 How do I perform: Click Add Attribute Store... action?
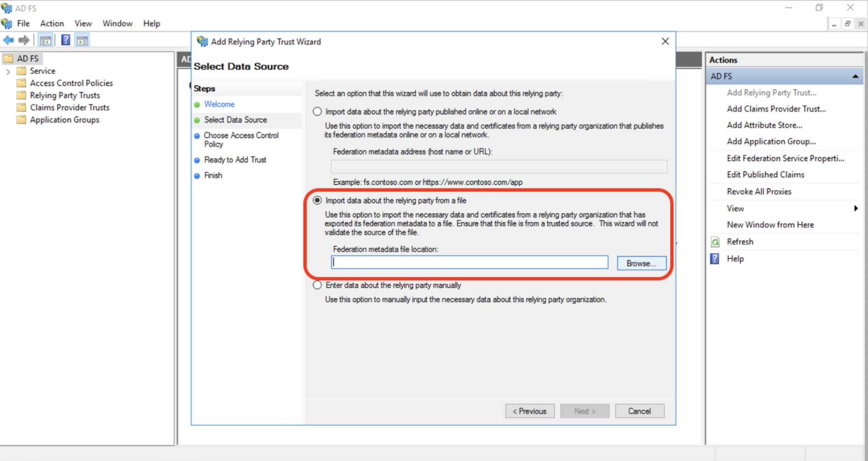coord(764,125)
